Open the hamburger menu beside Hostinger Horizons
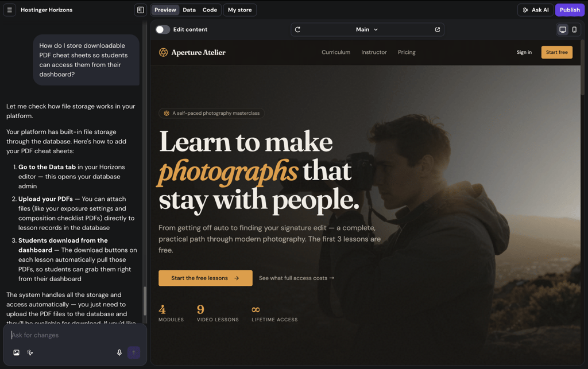 (x=9, y=10)
